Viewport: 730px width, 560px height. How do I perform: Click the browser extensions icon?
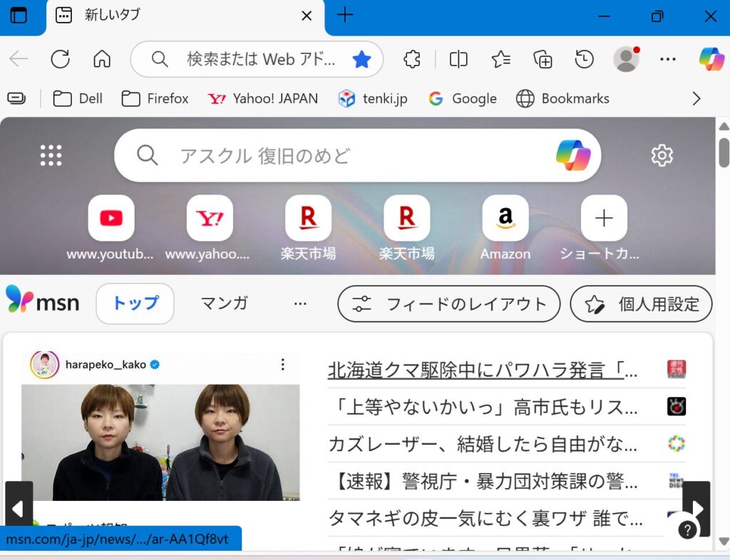pos(411,59)
